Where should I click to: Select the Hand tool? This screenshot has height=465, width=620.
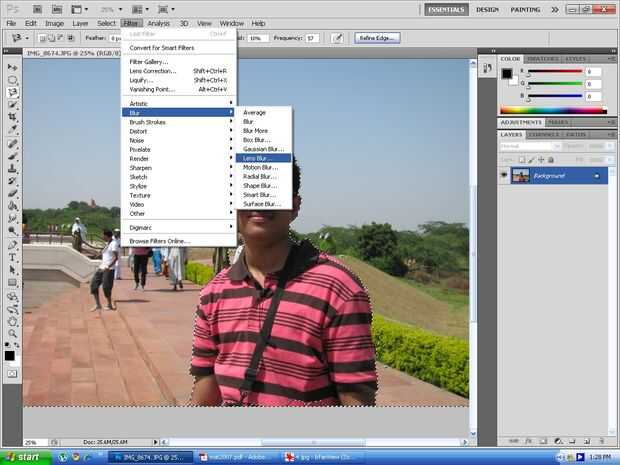tap(12, 321)
